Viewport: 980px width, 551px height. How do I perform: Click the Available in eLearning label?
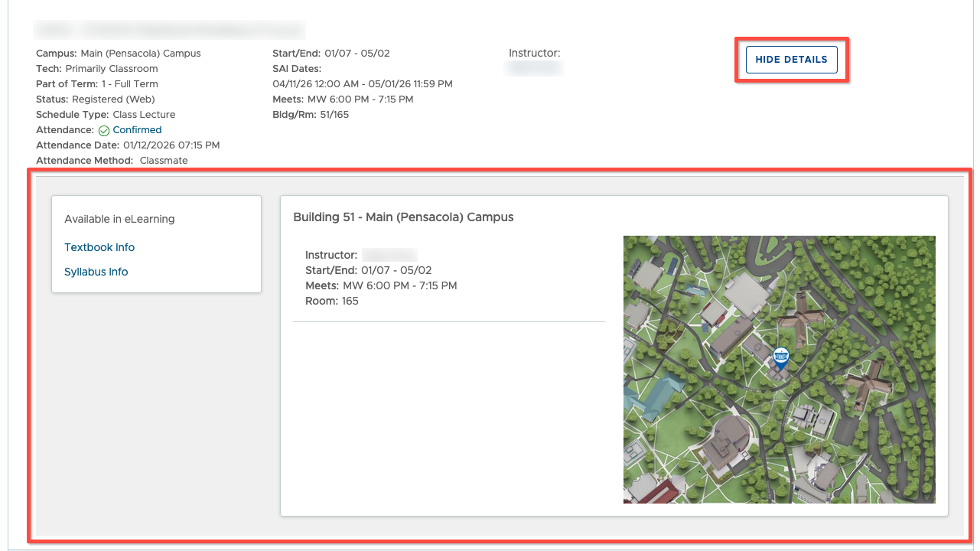point(119,219)
